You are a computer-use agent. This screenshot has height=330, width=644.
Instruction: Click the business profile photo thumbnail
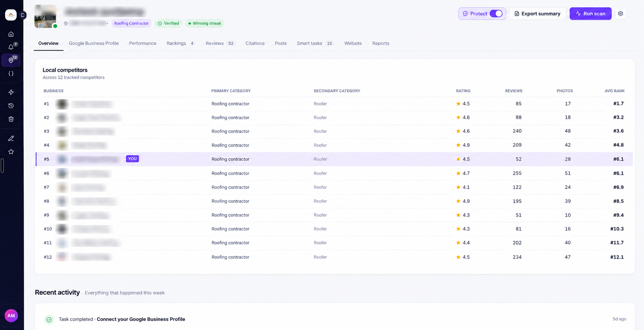46,16
